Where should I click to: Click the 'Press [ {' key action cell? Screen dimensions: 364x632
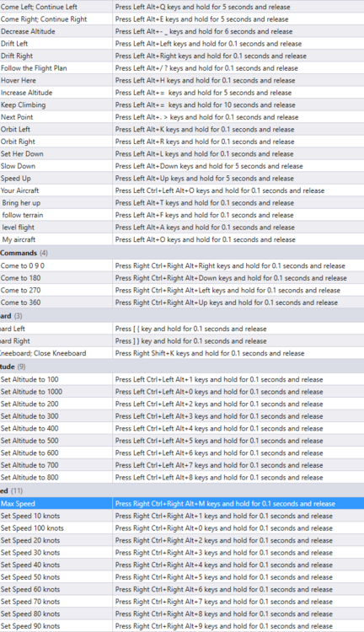click(x=238, y=329)
